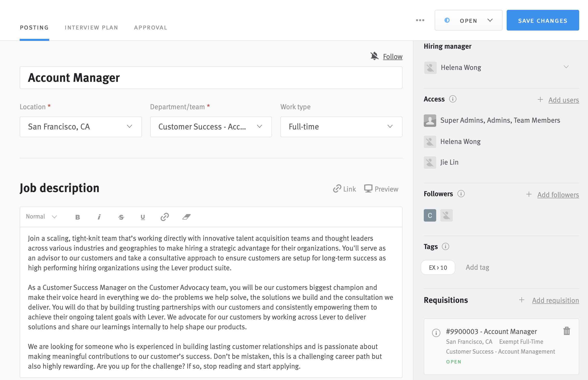Click the Super Admins group avatar icon
The width and height of the screenshot is (588, 380).
pos(430,121)
